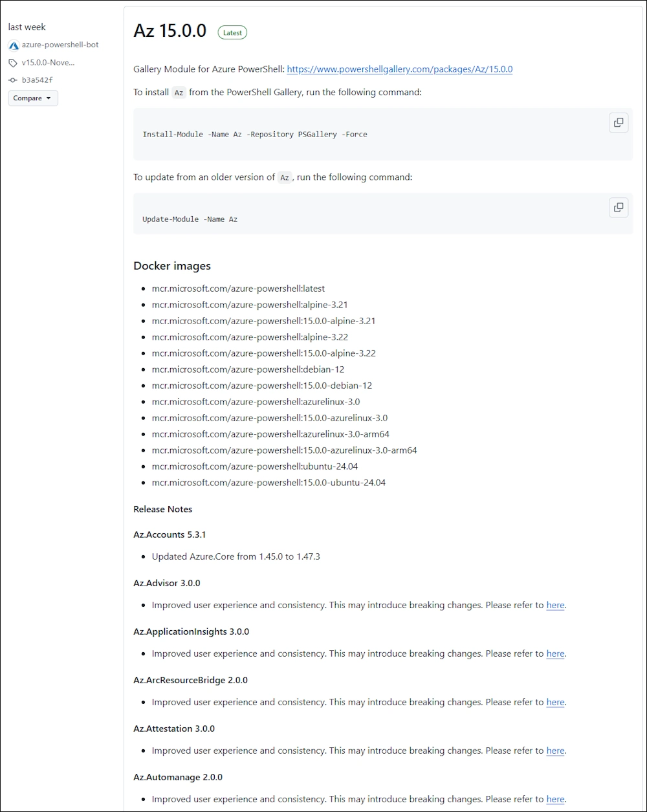Image resolution: width=647 pixels, height=812 pixels.
Task: Click the Install-Module command code block
Action: [255, 135]
